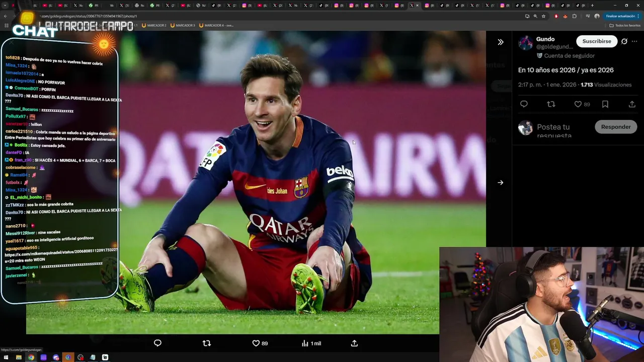
Task: Open the Gundo display name link
Action: click(x=545, y=39)
